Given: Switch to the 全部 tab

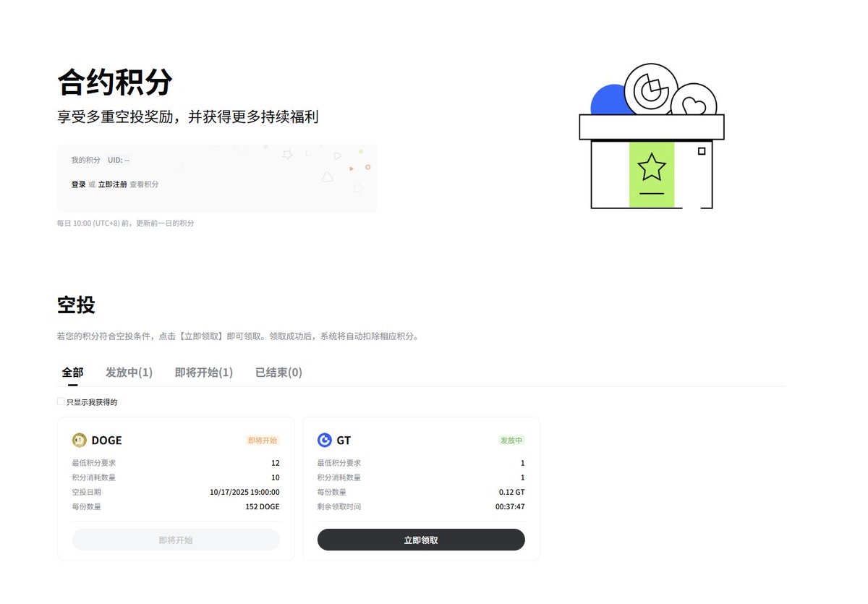Looking at the screenshot, I should point(72,373).
